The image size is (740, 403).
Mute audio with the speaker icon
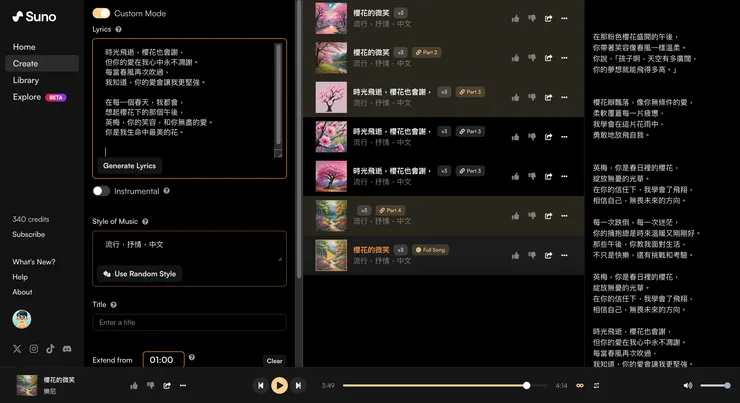click(x=688, y=386)
